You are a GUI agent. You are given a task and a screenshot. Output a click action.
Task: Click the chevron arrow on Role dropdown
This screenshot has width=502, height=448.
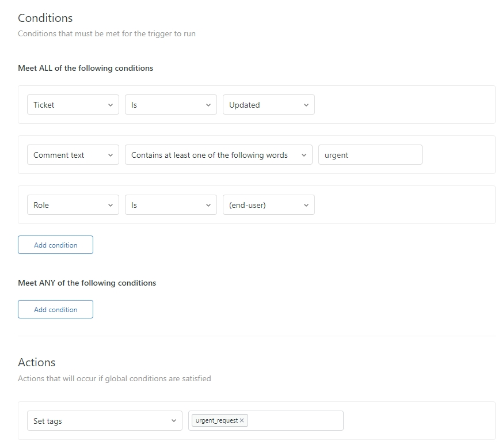pyautogui.click(x=110, y=205)
